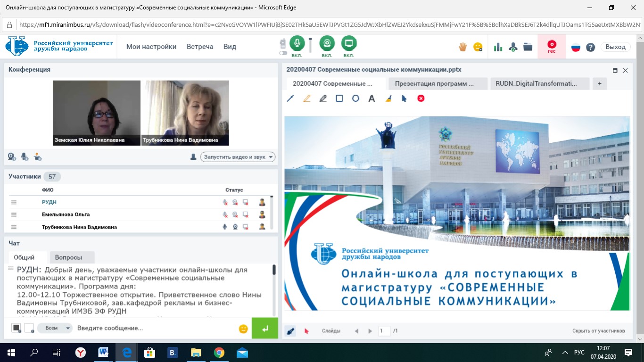
Task: Select the orange pencil tool
Action: (307, 99)
